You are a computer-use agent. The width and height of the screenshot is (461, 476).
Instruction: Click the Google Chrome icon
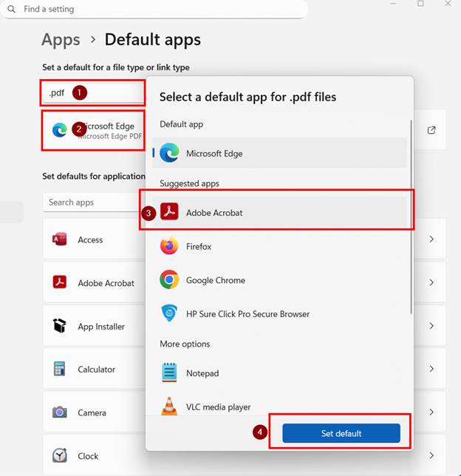click(x=169, y=279)
